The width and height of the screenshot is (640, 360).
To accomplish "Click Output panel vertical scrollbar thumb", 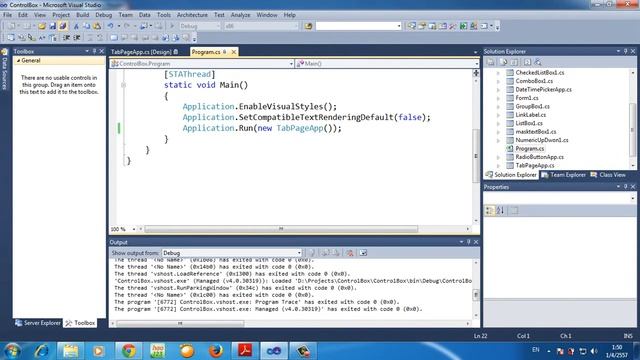I will (x=476, y=295).
